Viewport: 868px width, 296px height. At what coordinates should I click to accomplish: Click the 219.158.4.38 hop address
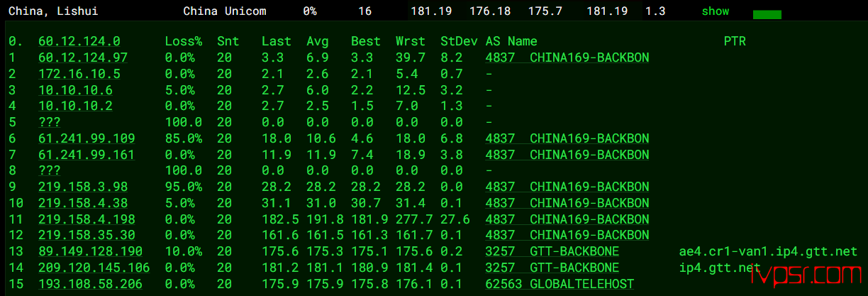coord(82,202)
